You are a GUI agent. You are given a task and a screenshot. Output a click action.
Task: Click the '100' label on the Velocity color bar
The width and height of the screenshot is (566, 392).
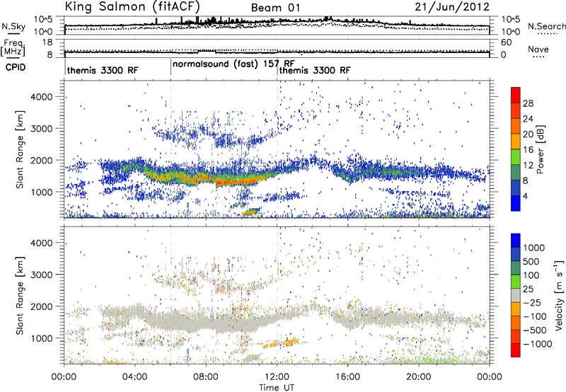click(x=531, y=275)
